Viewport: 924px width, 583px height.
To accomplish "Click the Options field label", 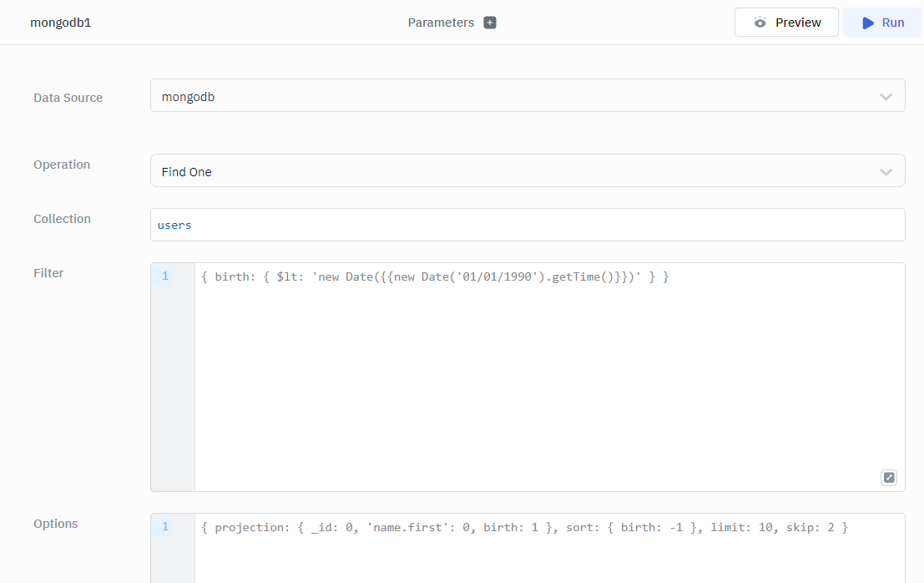I will 55,524.
